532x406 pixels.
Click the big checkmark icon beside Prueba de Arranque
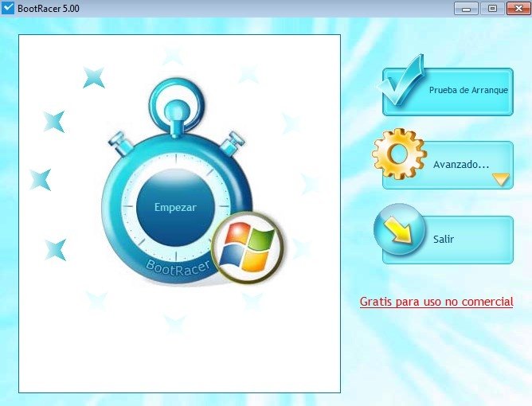click(x=401, y=80)
